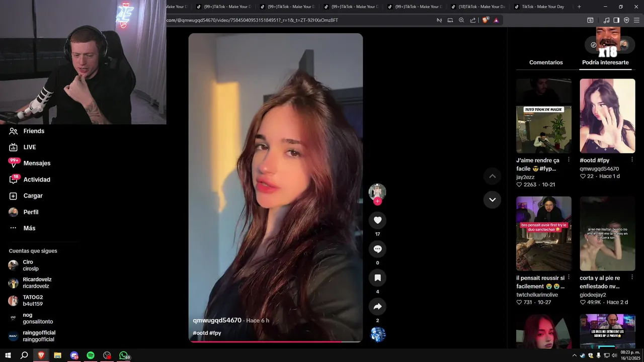
Task: Open followed account Ricardovelz
Action: [x=37, y=283]
